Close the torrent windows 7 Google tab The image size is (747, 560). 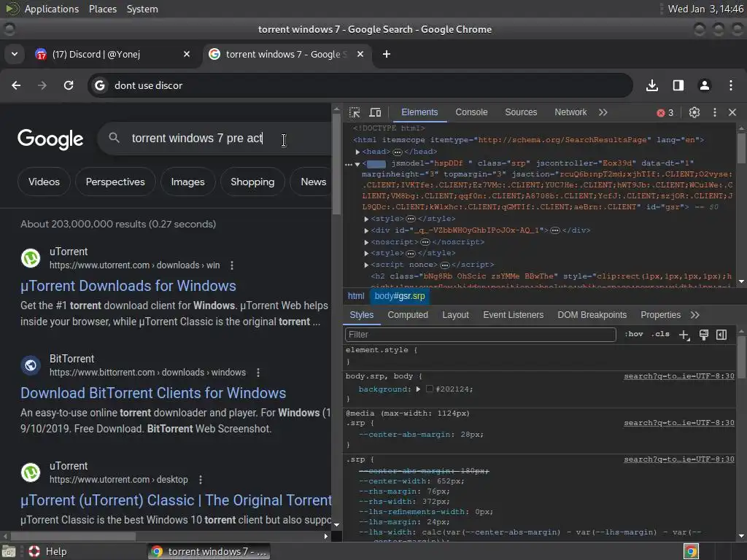360,54
